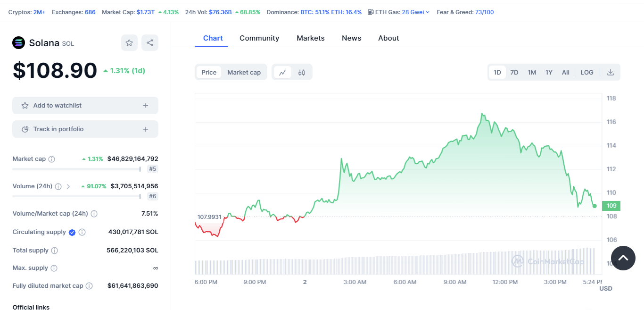Click the Volume rank slider bar
The height and width of the screenshot is (310, 644).
[x=76, y=196]
